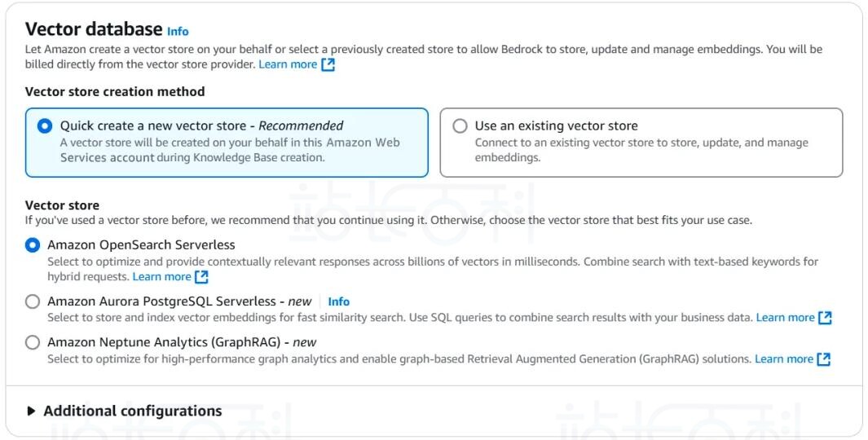Open Info link next to Vector database heading
This screenshot has height=440, width=868.
point(178,32)
